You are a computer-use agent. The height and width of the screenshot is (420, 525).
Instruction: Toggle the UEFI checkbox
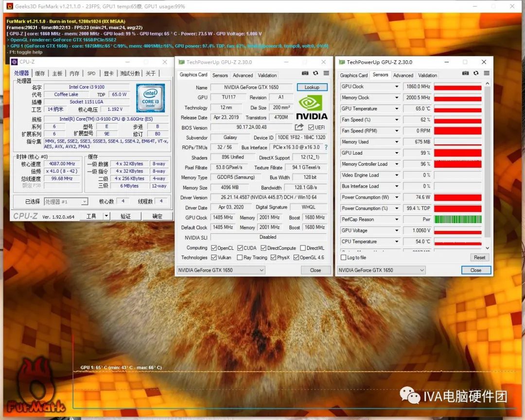point(311,127)
